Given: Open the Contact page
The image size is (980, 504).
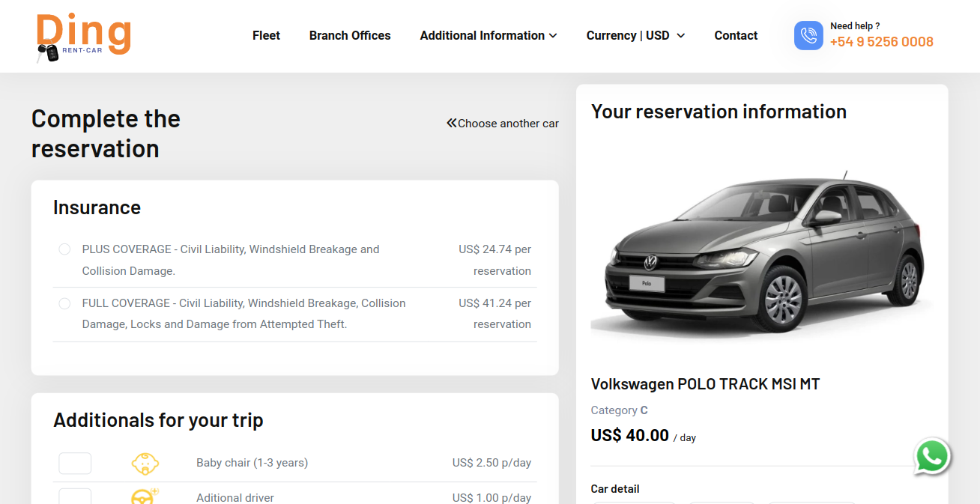Looking at the screenshot, I should pyautogui.click(x=736, y=35).
